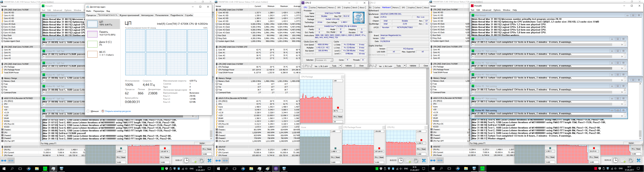This screenshot has width=644, height=172.
Task: Click the clock icon beside the 8:04:15 timer
Action: click(615, 160)
